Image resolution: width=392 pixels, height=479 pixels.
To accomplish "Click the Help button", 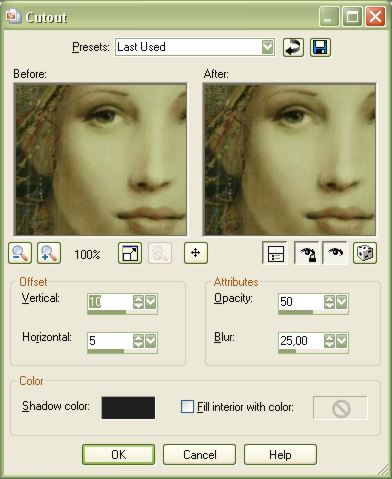I will [x=280, y=455].
